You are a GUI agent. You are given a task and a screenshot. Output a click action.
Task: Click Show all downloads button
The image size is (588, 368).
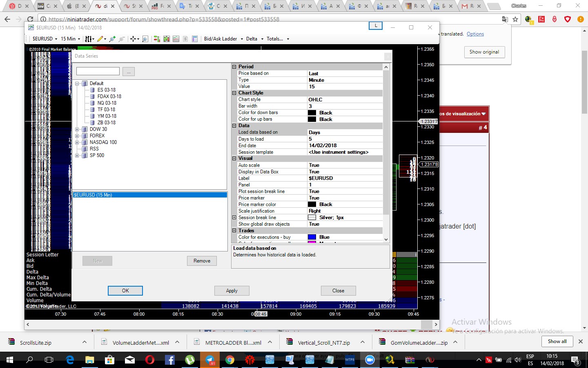point(557,341)
